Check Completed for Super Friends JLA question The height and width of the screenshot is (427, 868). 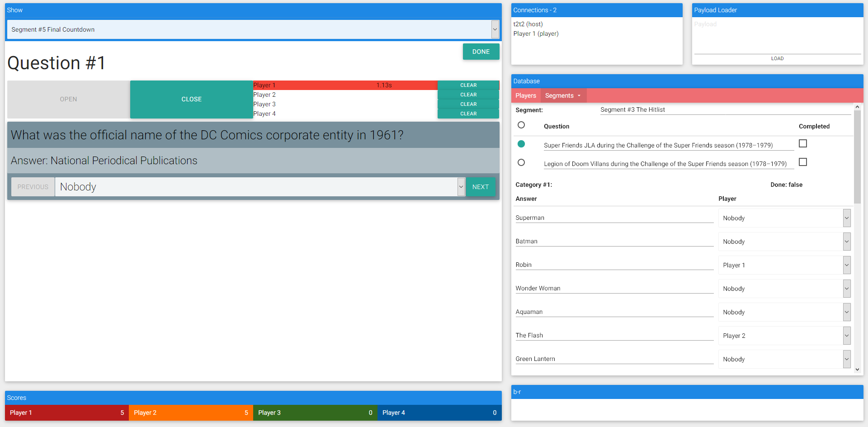[x=803, y=143]
